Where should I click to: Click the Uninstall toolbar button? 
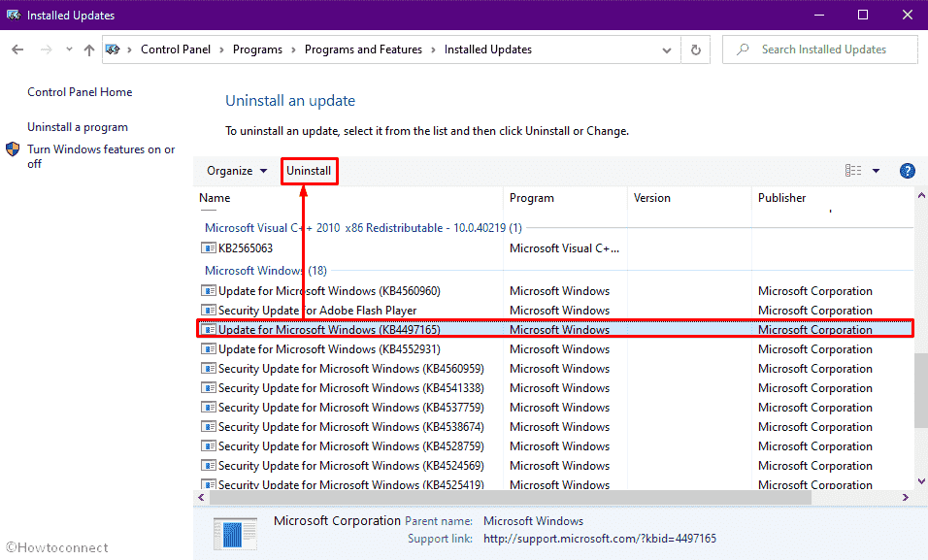pyautogui.click(x=309, y=171)
